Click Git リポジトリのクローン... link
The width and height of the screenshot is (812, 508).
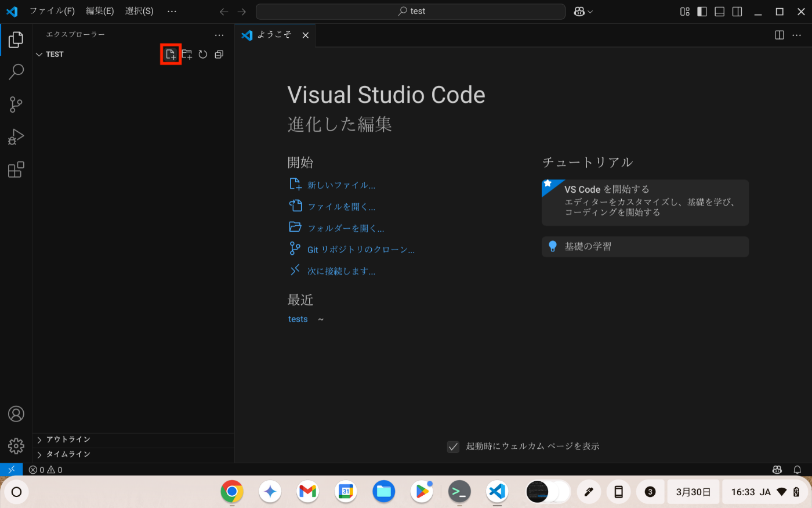tap(361, 250)
